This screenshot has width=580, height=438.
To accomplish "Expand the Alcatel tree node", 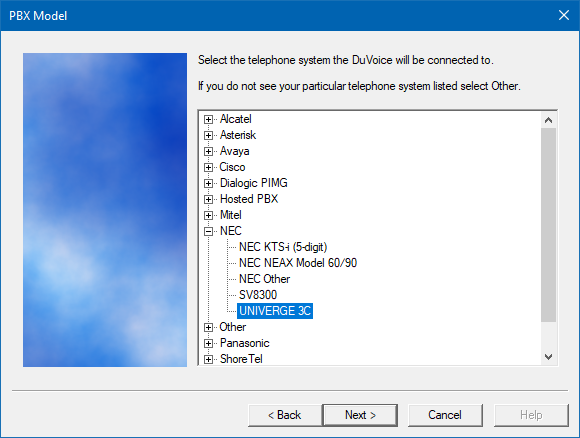I will coord(208,119).
